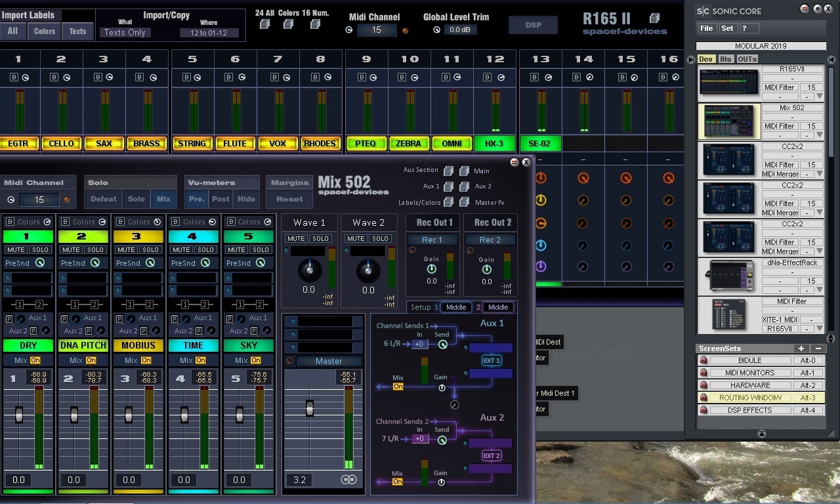Select the DSP EFFECTS screenset
840x504 pixels.
pos(750,410)
